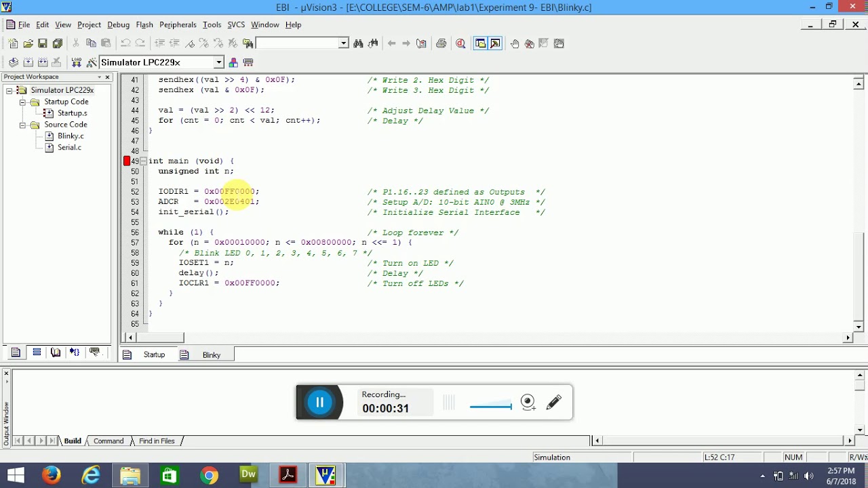Close the Project Workspace panel

click(107, 77)
